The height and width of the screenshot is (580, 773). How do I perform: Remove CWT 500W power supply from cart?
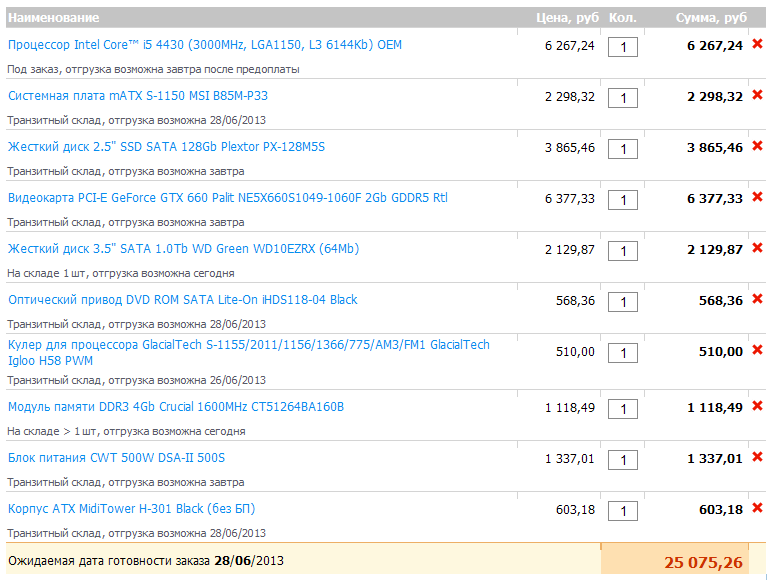pyautogui.click(x=757, y=458)
